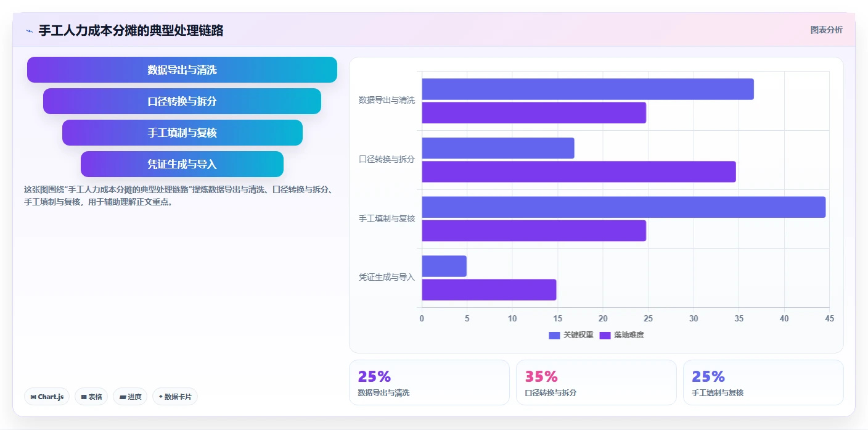Toggle the 落地难度 legend color swatch
This screenshot has width=868, height=430.
(x=605, y=335)
